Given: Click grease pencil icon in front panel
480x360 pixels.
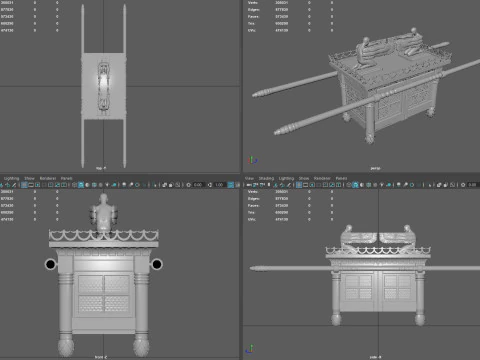Looking at the screenshot, I should pyautogui.click(x=14, y=185).
